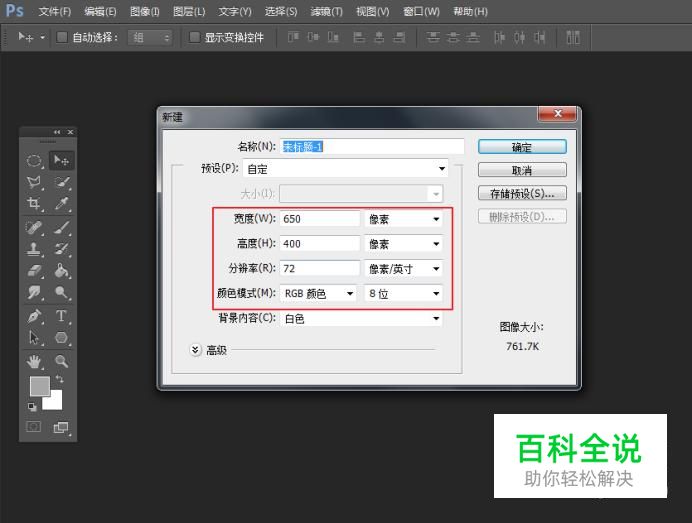
Task: Open the 文件(F) menu
Action: pos(55,11)
